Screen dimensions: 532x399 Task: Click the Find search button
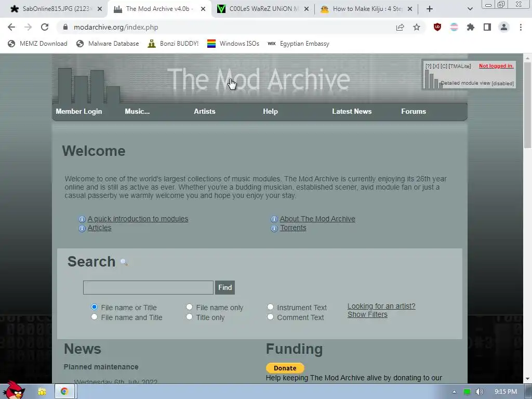[x=225, y=287]
